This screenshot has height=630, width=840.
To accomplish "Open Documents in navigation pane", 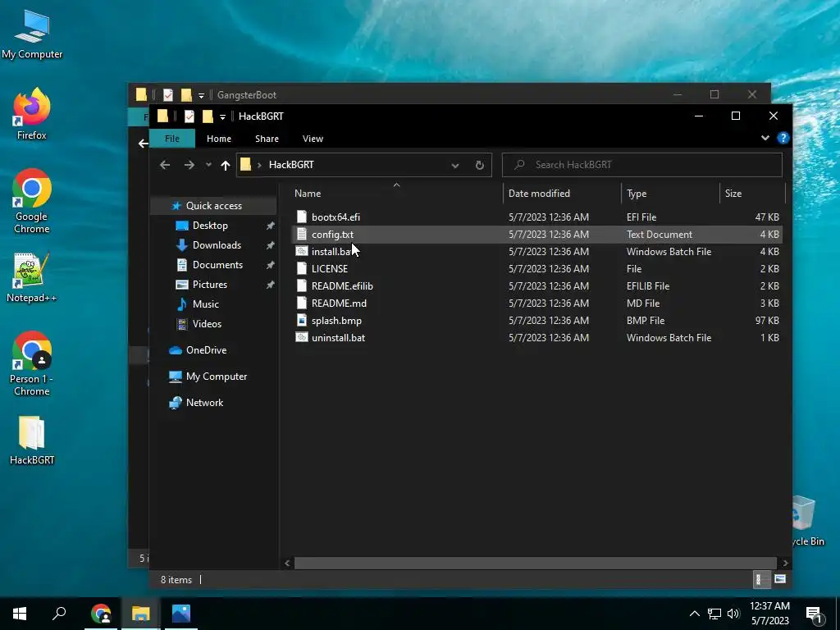I will (x=217, y=265).
